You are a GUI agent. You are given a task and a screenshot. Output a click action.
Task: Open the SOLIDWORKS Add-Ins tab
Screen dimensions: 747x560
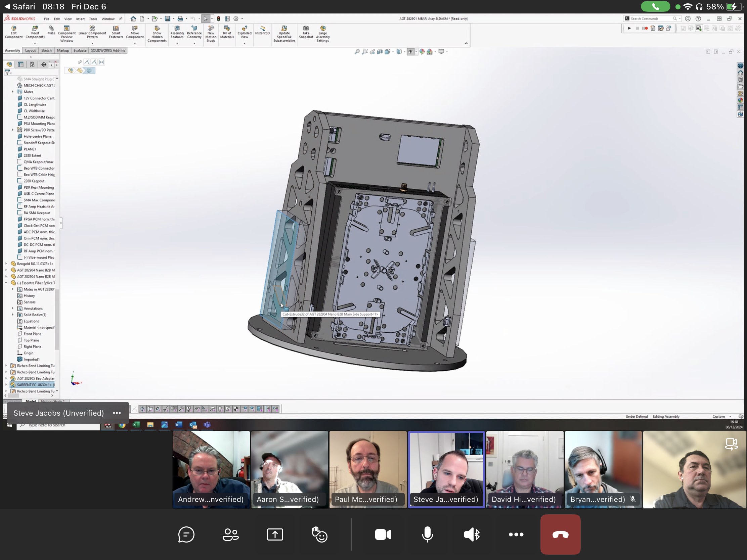pyautogui.click(x=108, y=51)
